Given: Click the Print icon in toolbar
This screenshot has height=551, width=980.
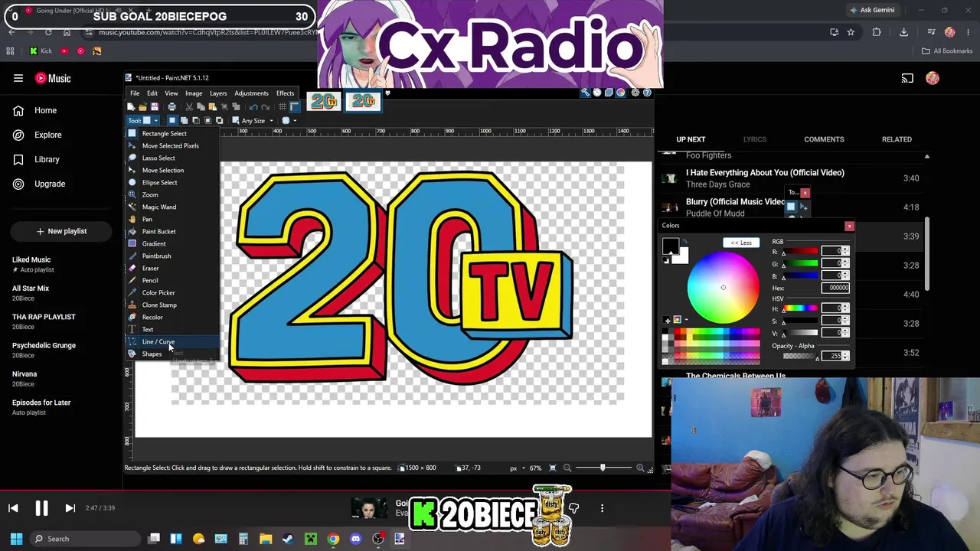Looking at the screenshot, I should [171, 107].
